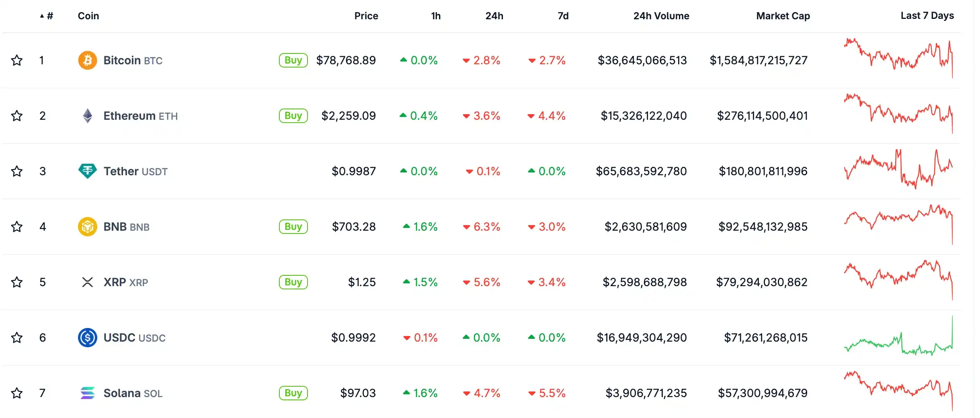Add Solana to watchlist via star
The image size is (980, 418).
tap(16, 393)
